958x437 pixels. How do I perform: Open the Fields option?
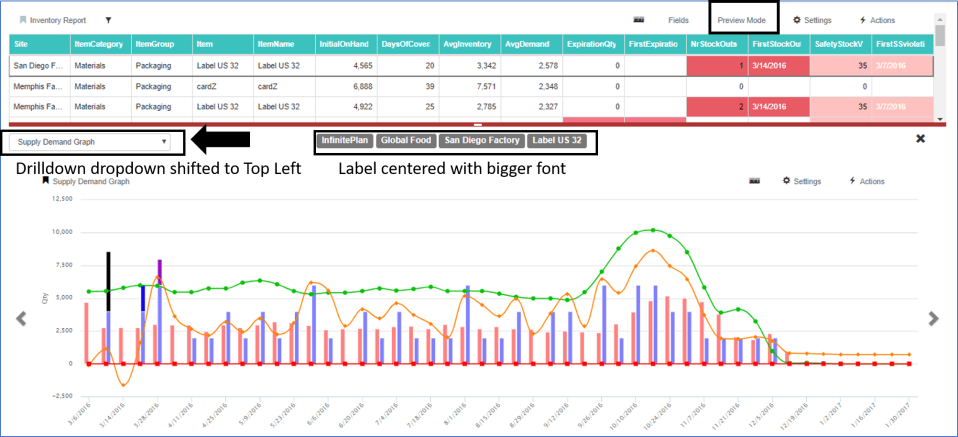pos(678,20)
